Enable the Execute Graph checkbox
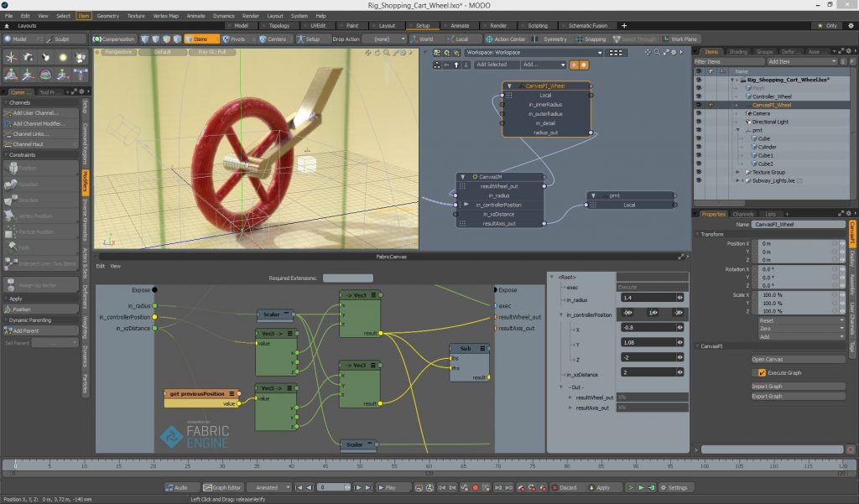The height and width of the screenshot is (504, 859). (x=762, y=372)
